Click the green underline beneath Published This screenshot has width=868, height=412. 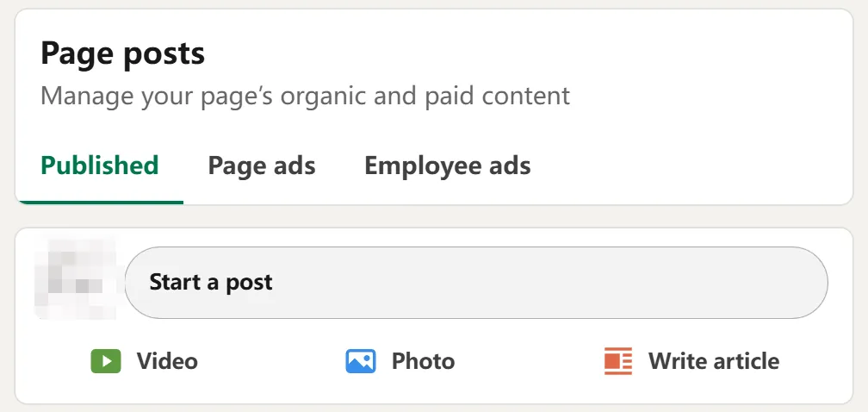click(100, 203)
